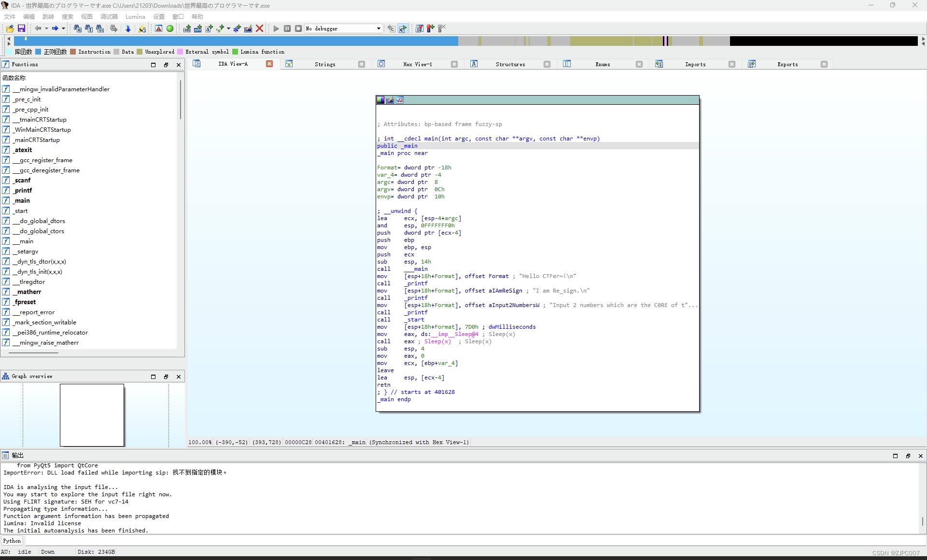The height and width of the screenshot is (560, 927).
Task: Open the Lumina menu
Action: point(135,17)
